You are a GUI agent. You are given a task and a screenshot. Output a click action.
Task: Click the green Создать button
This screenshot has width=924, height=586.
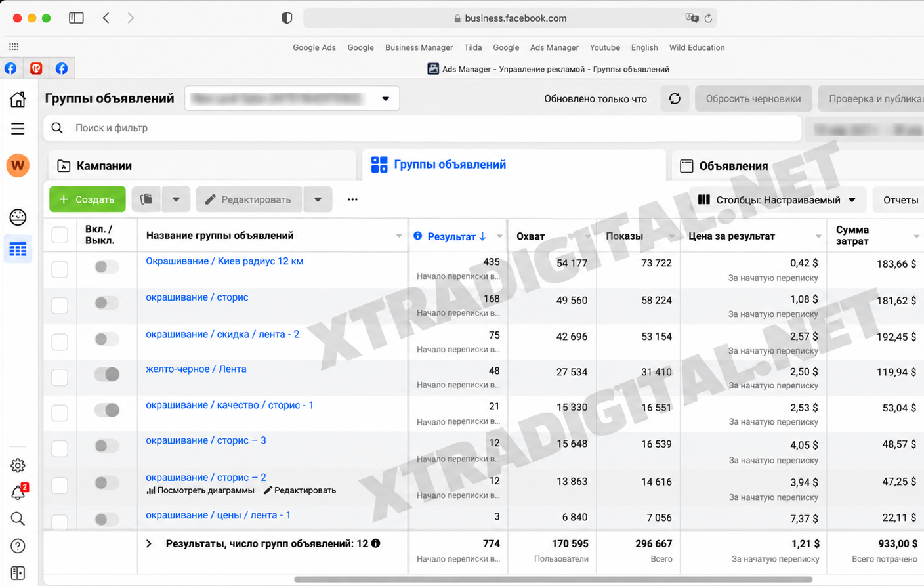(x=87, y=199)
